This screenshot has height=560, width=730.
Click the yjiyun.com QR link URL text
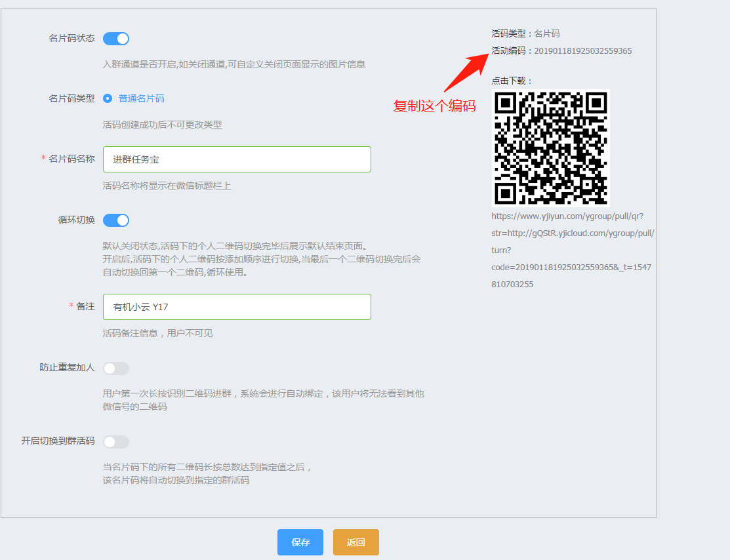click(x=573, y=250)
